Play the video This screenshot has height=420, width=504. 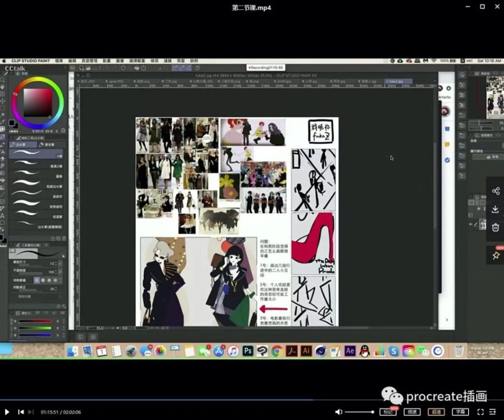pos(7,412)
